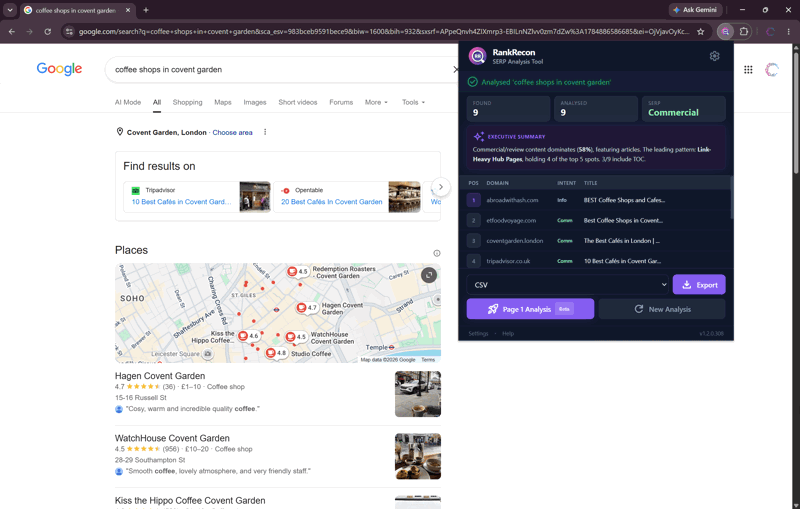800x509 pixels.
Task: Click the Hagen Covent Garden photo thumbnail
Action: tap(418, 394)
